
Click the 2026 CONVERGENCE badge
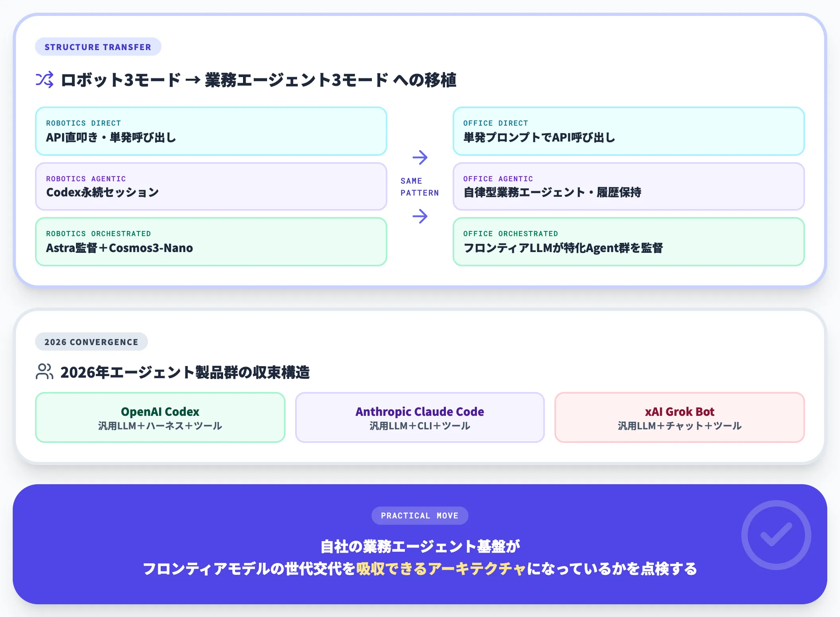click(91, 342)
